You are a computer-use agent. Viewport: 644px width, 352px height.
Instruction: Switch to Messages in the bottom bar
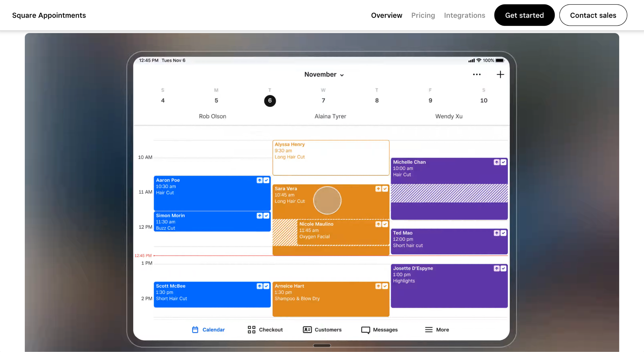click(380, 330)
